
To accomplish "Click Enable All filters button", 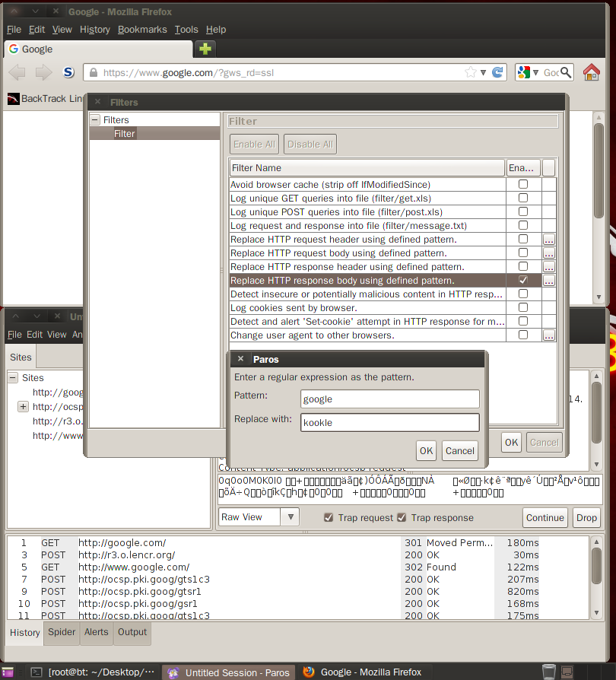I will pos(254,144).
